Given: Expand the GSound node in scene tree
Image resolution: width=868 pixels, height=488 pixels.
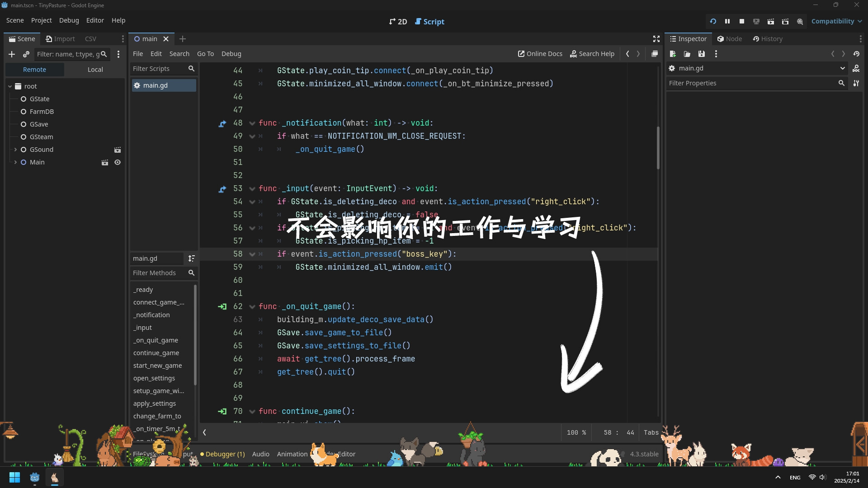Looking at the screenshot, I should (15, 149).
